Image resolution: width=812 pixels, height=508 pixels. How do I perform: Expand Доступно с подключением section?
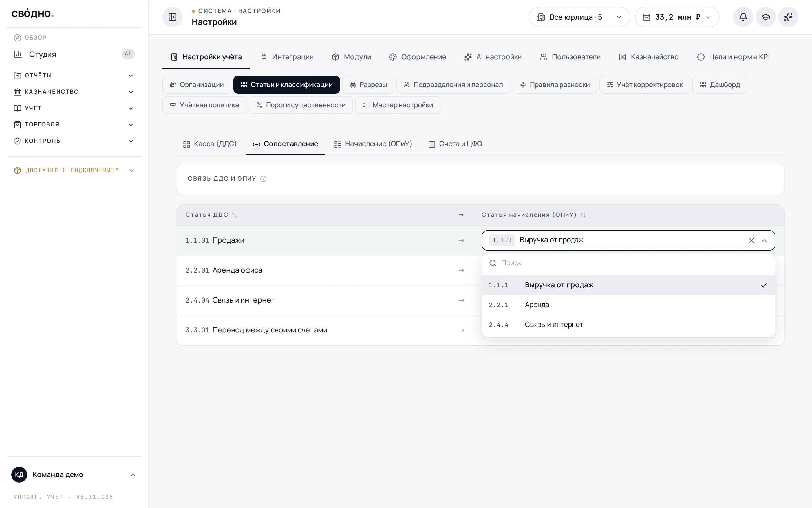(x=74, y=170)
